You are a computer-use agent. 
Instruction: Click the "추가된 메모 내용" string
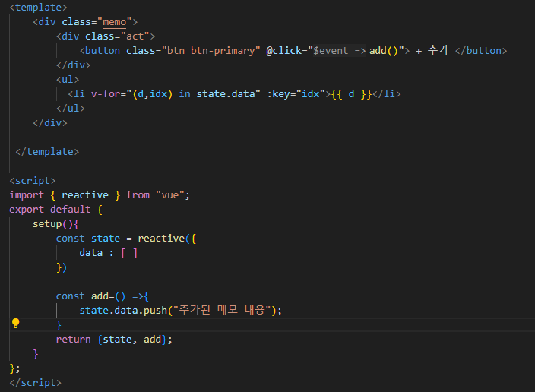click(x=222, y=310)
